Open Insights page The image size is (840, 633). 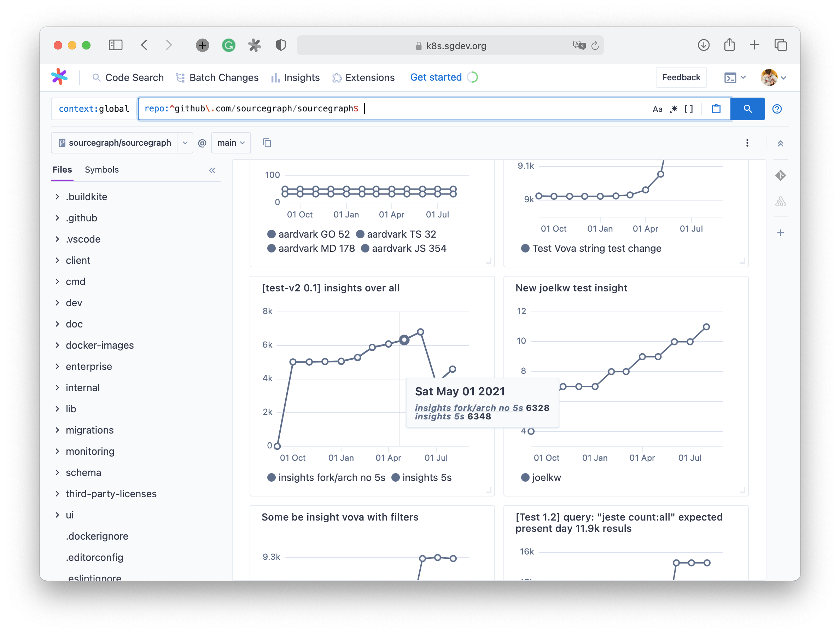[x=296, y=77]
